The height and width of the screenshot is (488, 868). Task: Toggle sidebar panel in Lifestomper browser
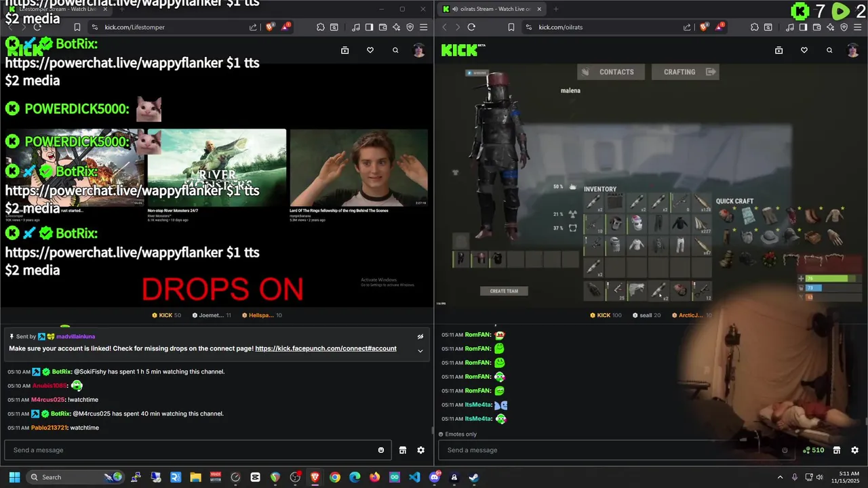coord(369,27)
